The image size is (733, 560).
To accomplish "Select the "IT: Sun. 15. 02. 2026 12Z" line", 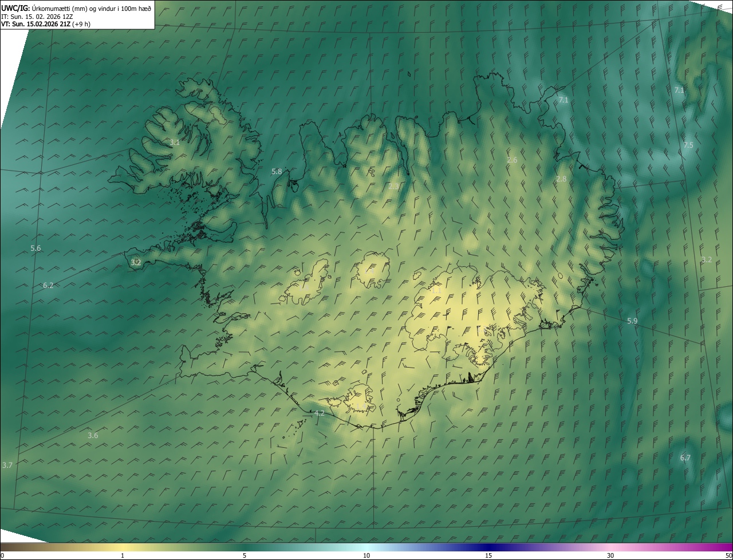I will (x=37, y=17).
